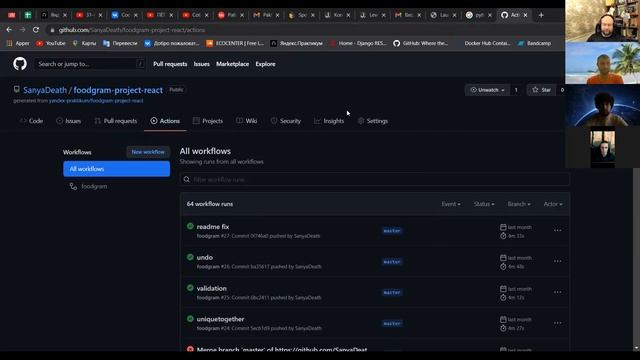Screen dimensions: 640x360
Task: Open the Event filter dropdown
Action: tap(451, 204)
